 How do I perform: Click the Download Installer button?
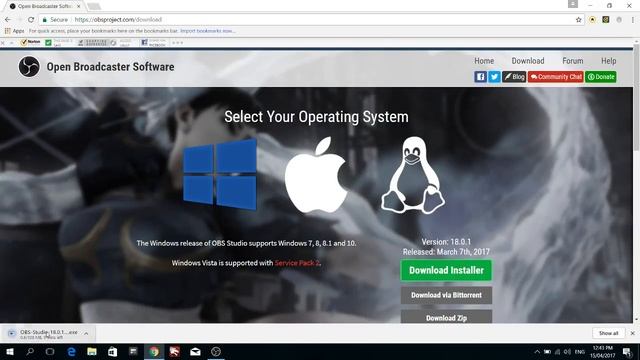pos(446,270)
